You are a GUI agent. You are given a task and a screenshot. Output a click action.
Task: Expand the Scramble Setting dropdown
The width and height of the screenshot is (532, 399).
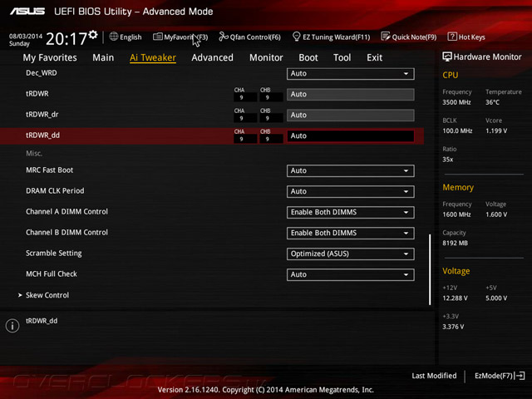pos(351,254)
